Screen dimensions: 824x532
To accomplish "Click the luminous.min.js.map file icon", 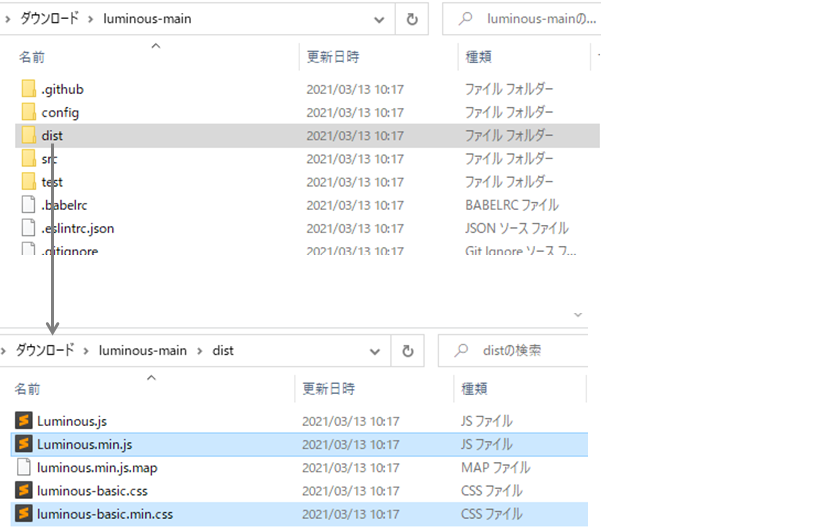I will [x=24, y=467].
